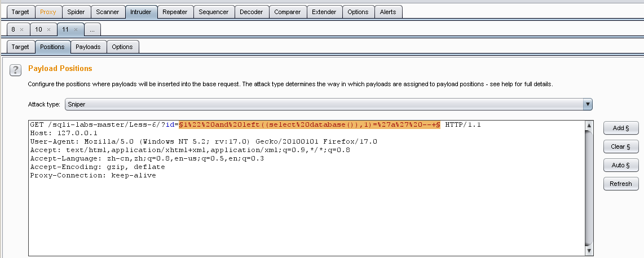644x258 pixels.
Task: Click the request editor vertical scrollbar track
Action: tap(589, 188)
